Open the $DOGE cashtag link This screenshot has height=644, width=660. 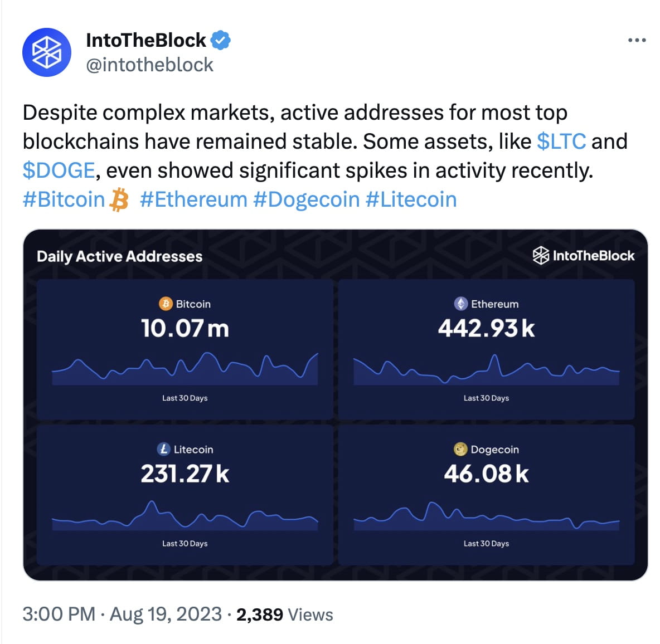tap(57, 170)
